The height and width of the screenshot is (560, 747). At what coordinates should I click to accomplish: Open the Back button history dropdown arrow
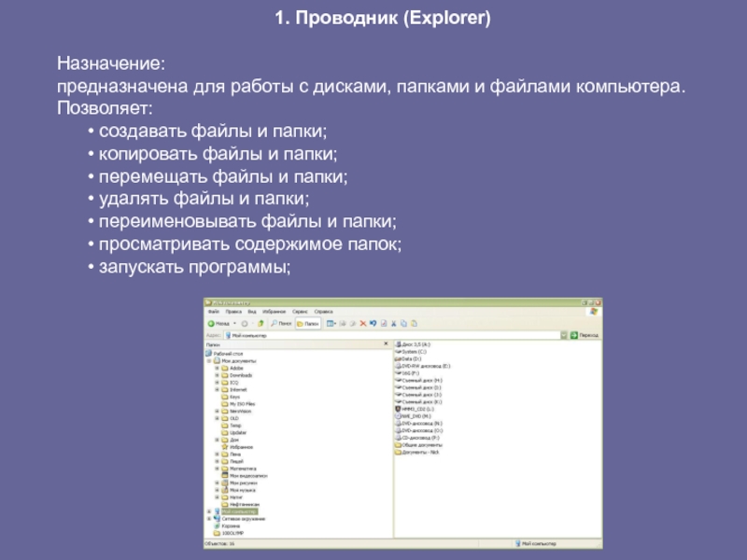234,323
